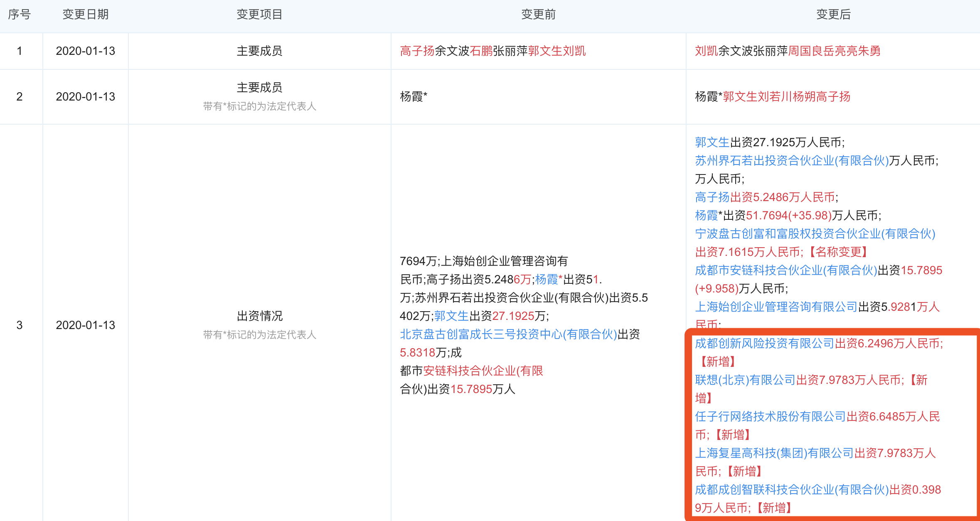The image size is (980, 521).
Task: Open 成都成创智联科技合伙企业(有限合伙) link
Action: pyautogui.click(x=792, y=490)
